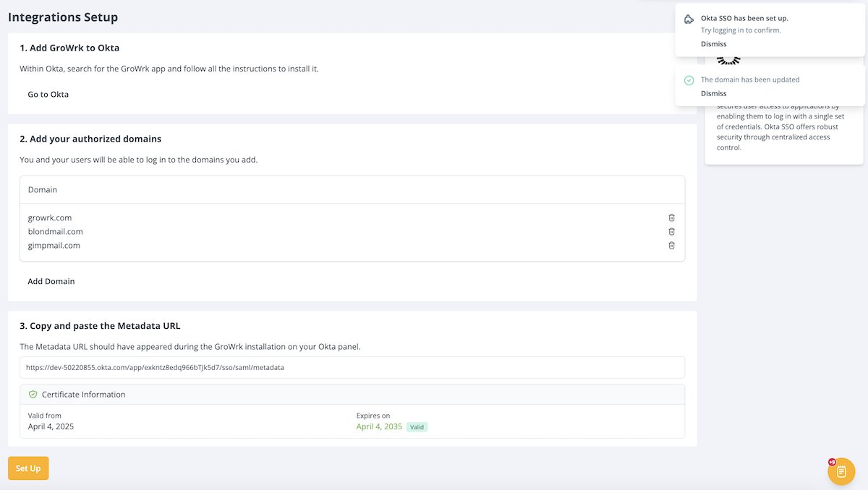Click the Add Domain button
Viewport: 868px width, 490px height.
pyautogui.click(x=51, y=281)
